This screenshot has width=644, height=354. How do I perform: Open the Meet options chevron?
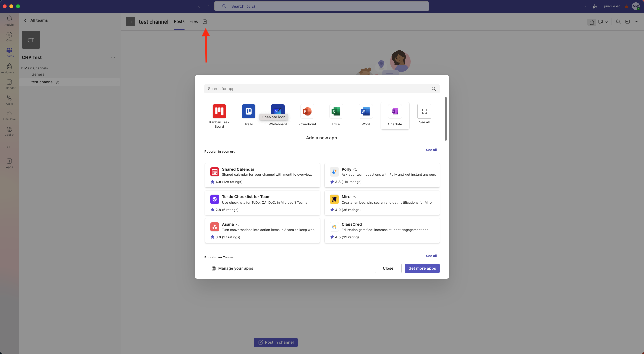(607, 21)
